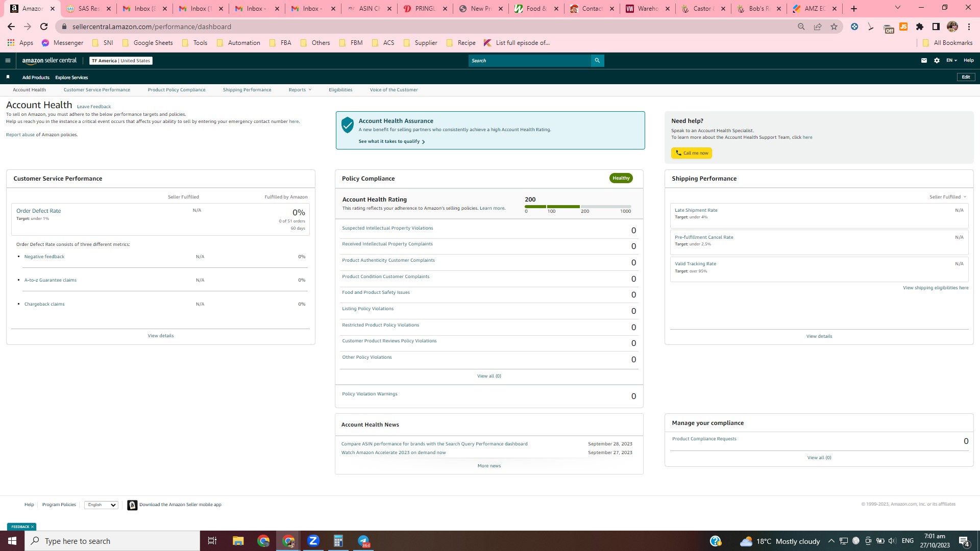Open the Seller Fulfilled shipping dropdown
980x551 pixels.
pyautogui.click(x=948, y=197)
